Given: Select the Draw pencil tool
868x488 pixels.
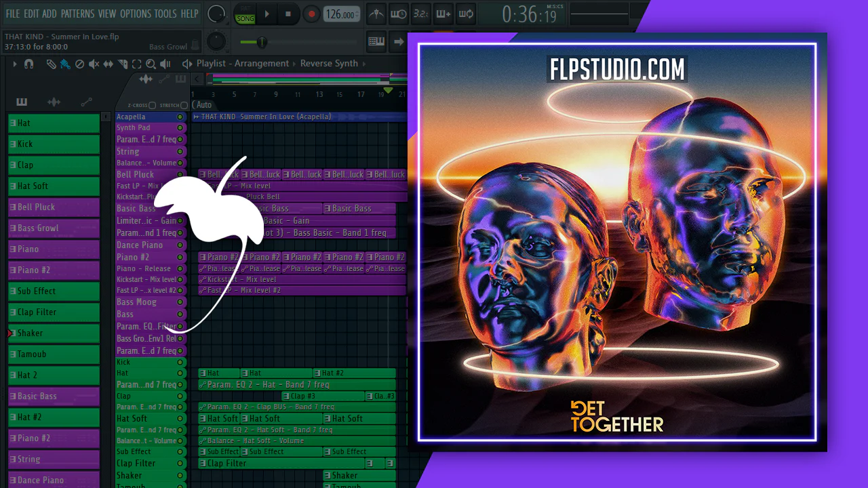Looking at the screenshot, I should 52,64.
